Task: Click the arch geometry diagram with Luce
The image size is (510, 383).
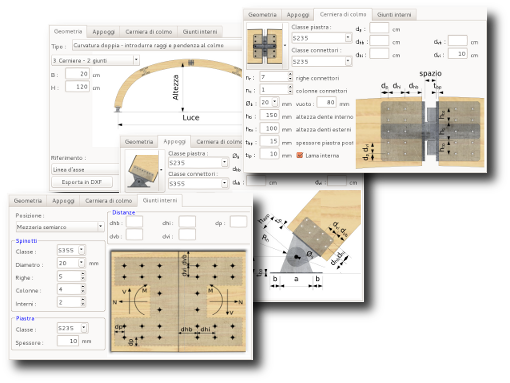Action: [178, 94]
